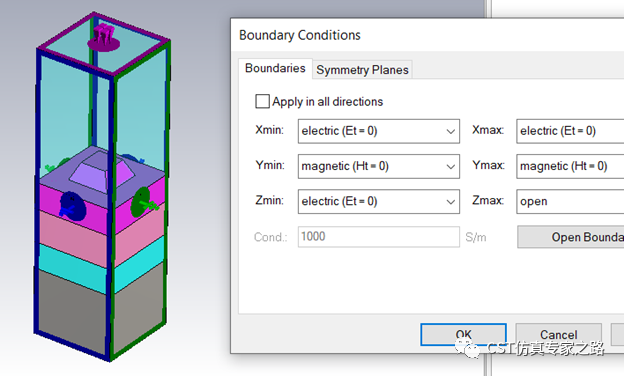Screen dimensions: 624x376
Task: Open the Zmin boundary dropdown
Action: 378,201
